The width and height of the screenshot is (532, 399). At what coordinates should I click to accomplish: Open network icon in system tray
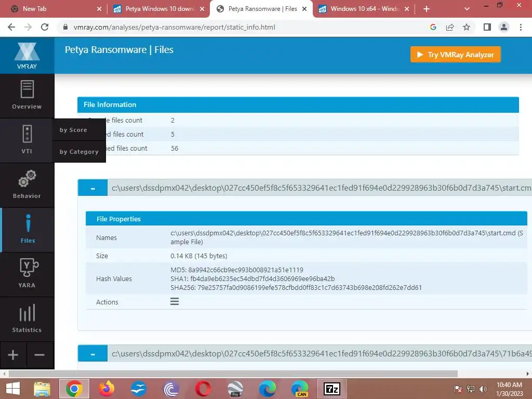coord(471,389)
